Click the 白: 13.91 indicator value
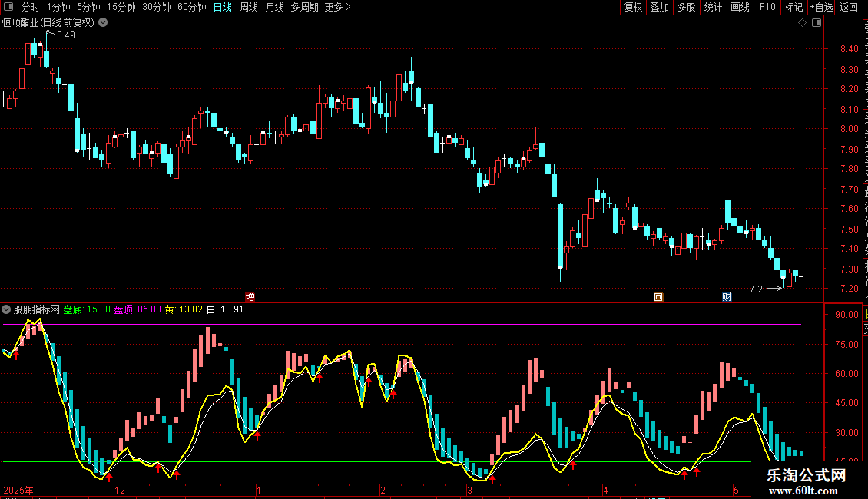868x499 pixels. click(x=225, y=309)
